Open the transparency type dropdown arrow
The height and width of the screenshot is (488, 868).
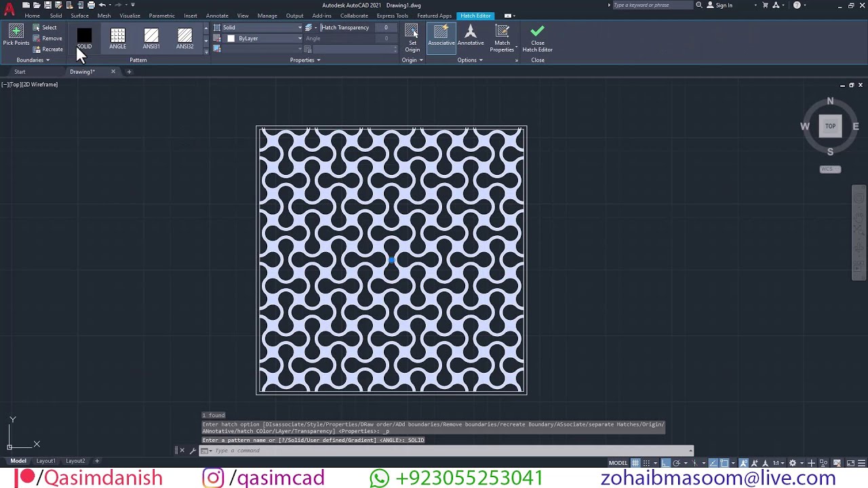pyautogui.click(x=315, y=28)
